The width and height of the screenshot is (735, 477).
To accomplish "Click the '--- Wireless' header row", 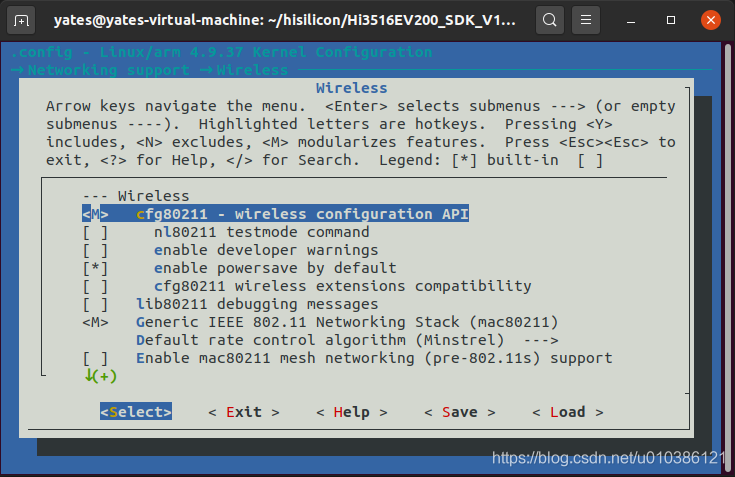I will click(136, 196).
